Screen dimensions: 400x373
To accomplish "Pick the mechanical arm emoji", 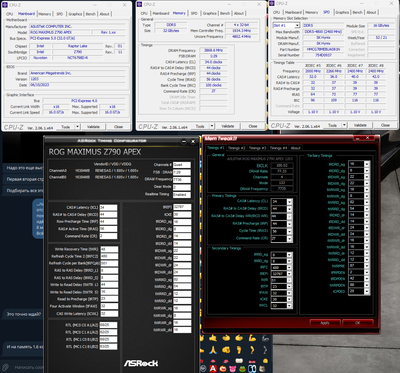I will point(265,338).
